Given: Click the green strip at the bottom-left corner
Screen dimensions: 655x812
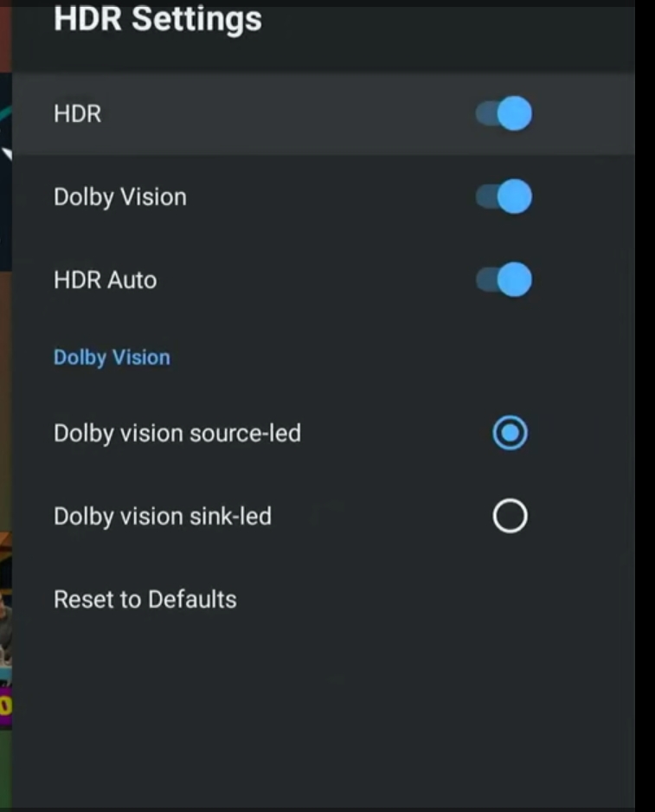Looking at the screenshot, I should [6, 770].
